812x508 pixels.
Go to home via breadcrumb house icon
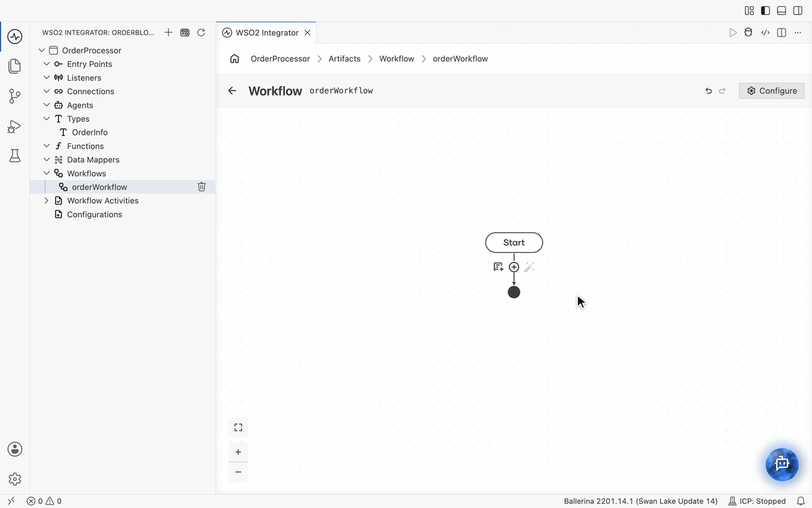[x=235, y=58]
